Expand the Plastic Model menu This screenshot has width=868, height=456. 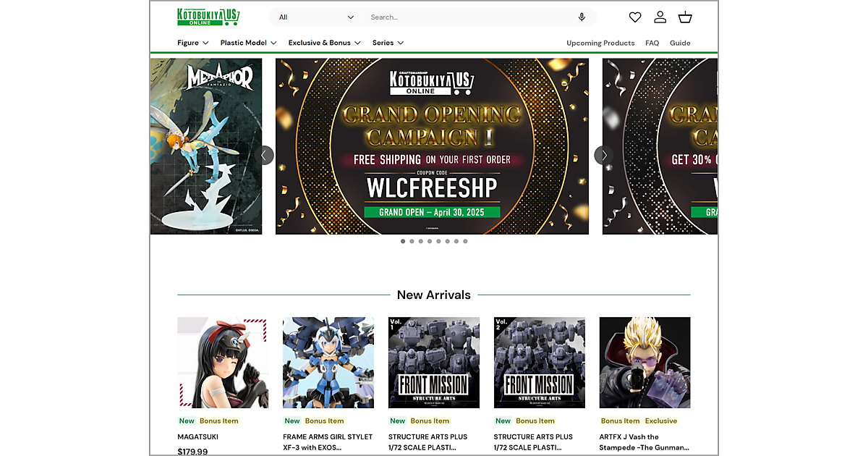pos(249,43)
